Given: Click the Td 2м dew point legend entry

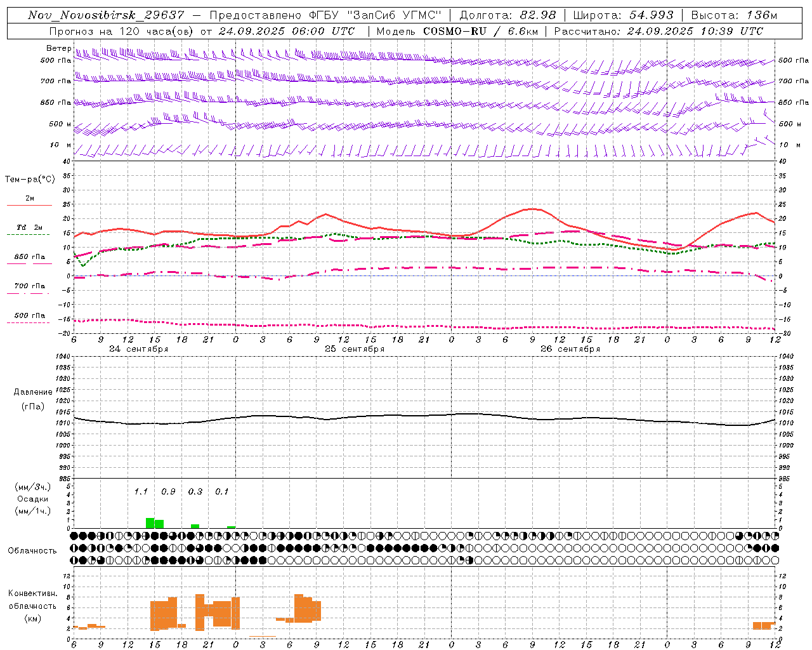Looking at the screenshot, I should tap(30, 227).
